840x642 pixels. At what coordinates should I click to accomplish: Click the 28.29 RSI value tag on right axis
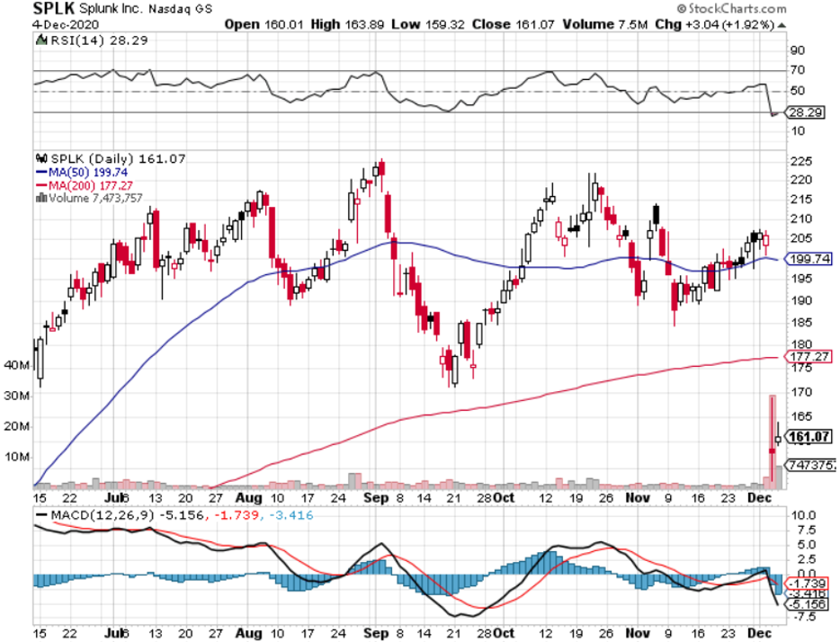805,112
